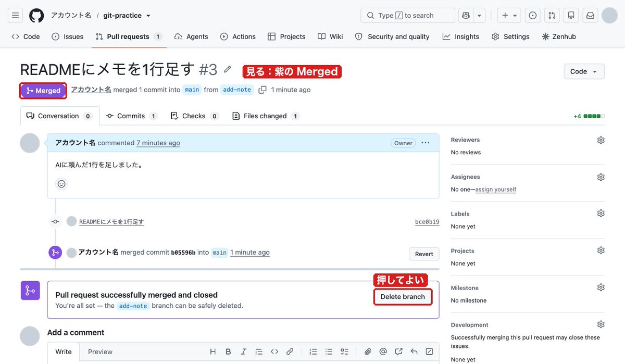The width and height of the screenshot is (625, 364).
Task: Open the Assignees gear selector
Action: click(601, 177)
